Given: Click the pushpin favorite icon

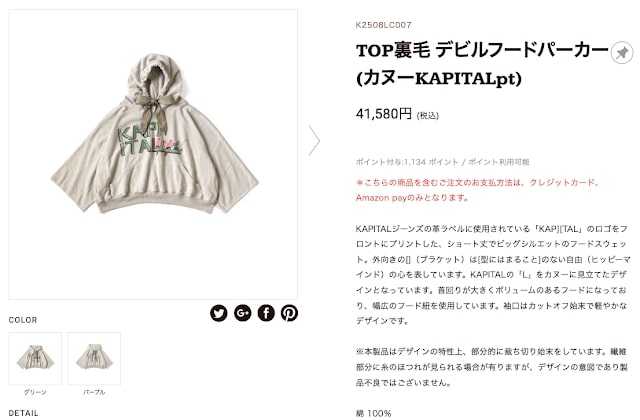Looking at the screenshot, I should [x=622, y=53].
